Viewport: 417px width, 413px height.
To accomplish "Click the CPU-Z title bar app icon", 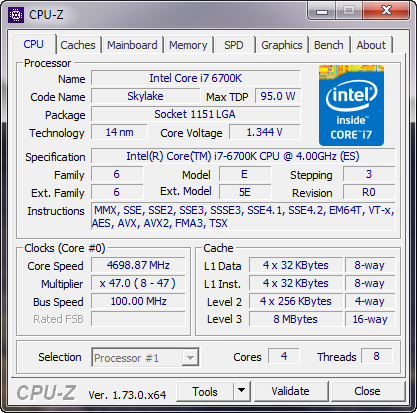I will 16,15.
